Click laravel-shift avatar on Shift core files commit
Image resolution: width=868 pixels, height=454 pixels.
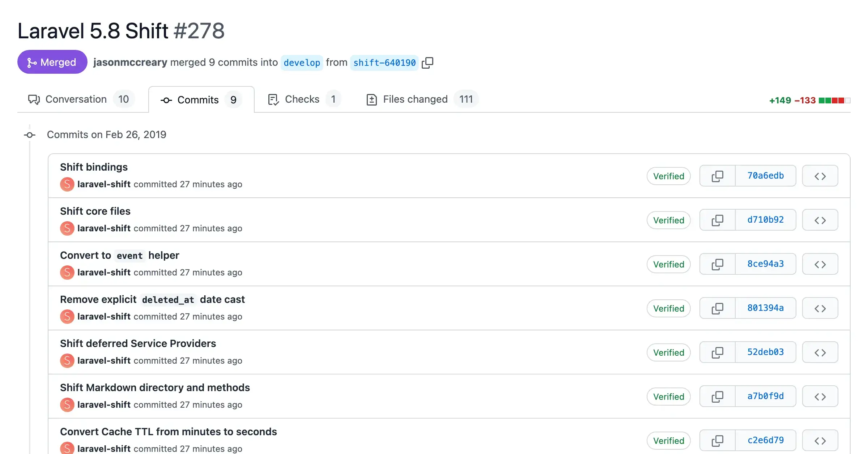tap(67, 228)
